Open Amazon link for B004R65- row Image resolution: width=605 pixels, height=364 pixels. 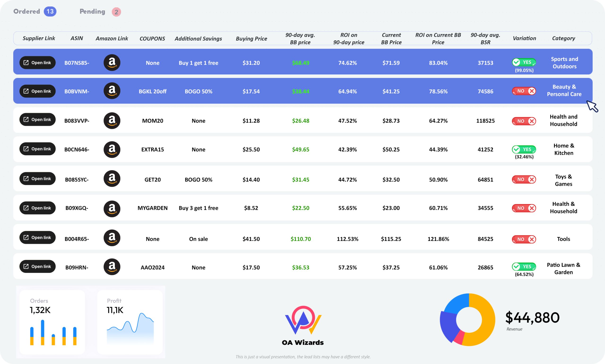coord(112,238)
